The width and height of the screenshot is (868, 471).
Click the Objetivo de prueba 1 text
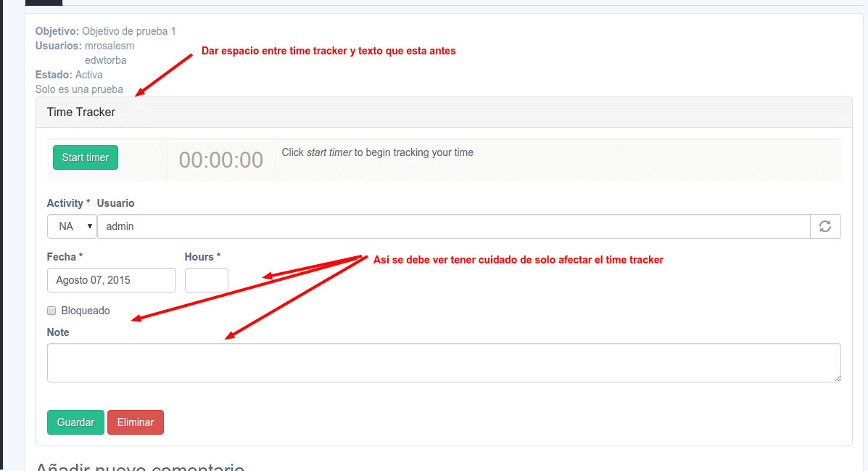tap(129, 31)
